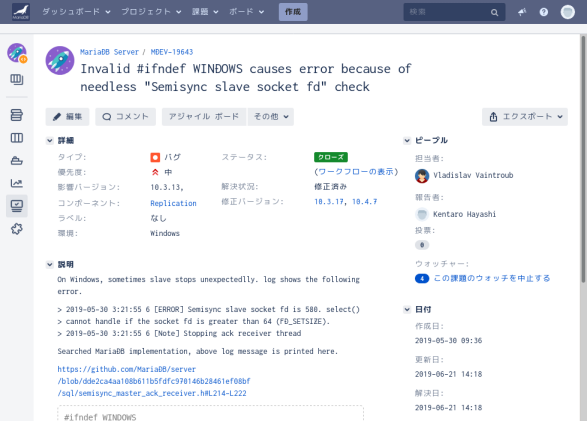
Task: Collapse the ピープル section
Action: [407, 141]
